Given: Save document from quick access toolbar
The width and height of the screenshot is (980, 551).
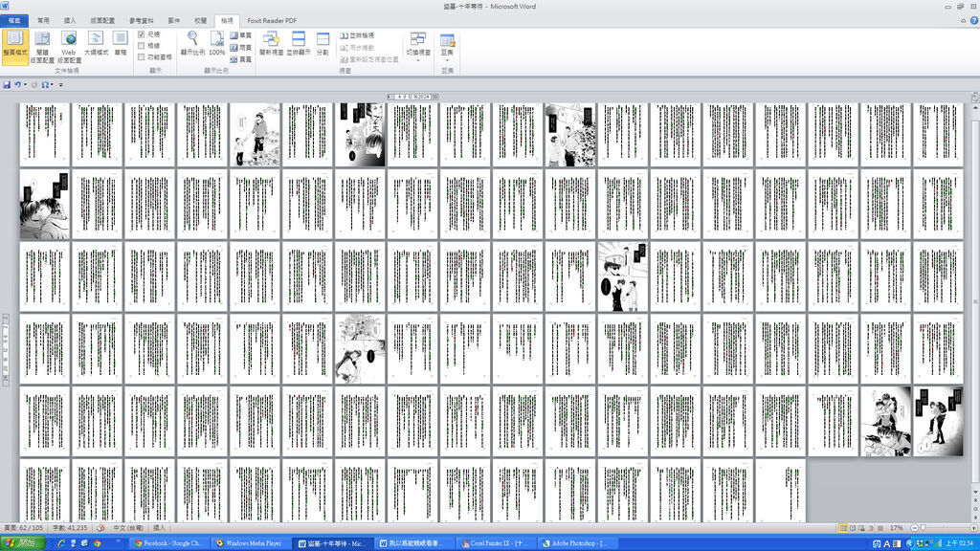Looking at the screenshot, I should coord(7,84).
